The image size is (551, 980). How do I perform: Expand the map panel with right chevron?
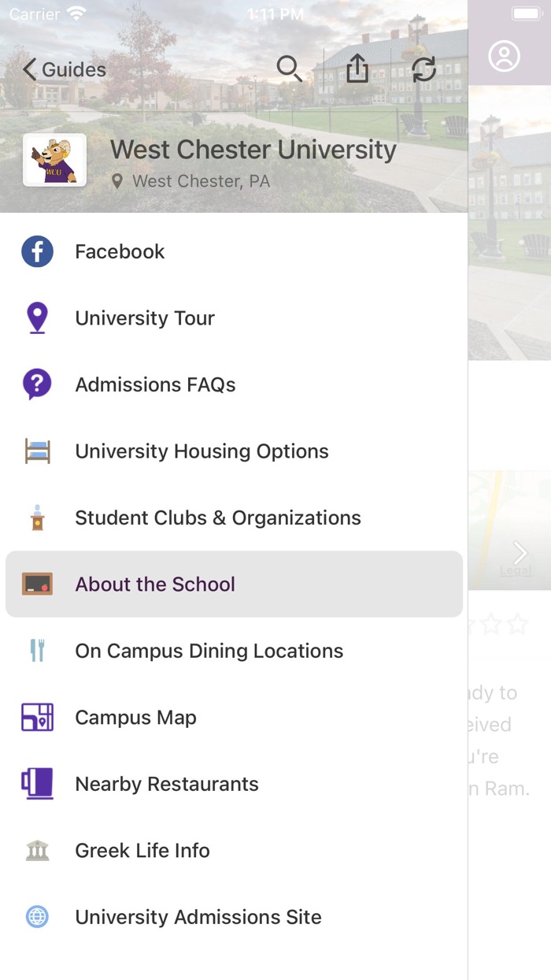520,552
